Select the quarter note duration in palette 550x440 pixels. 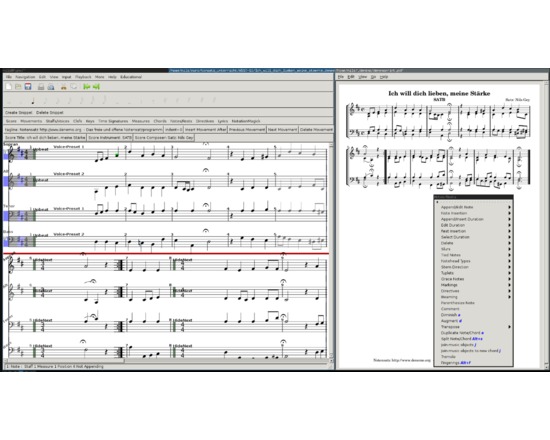33,101
